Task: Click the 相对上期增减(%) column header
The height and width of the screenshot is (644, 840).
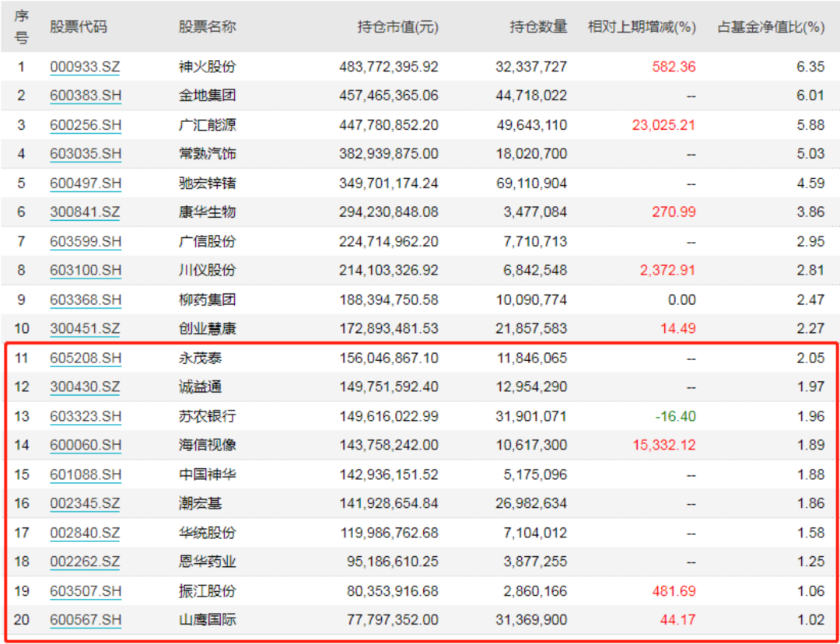Action: [x=642, y=27]
